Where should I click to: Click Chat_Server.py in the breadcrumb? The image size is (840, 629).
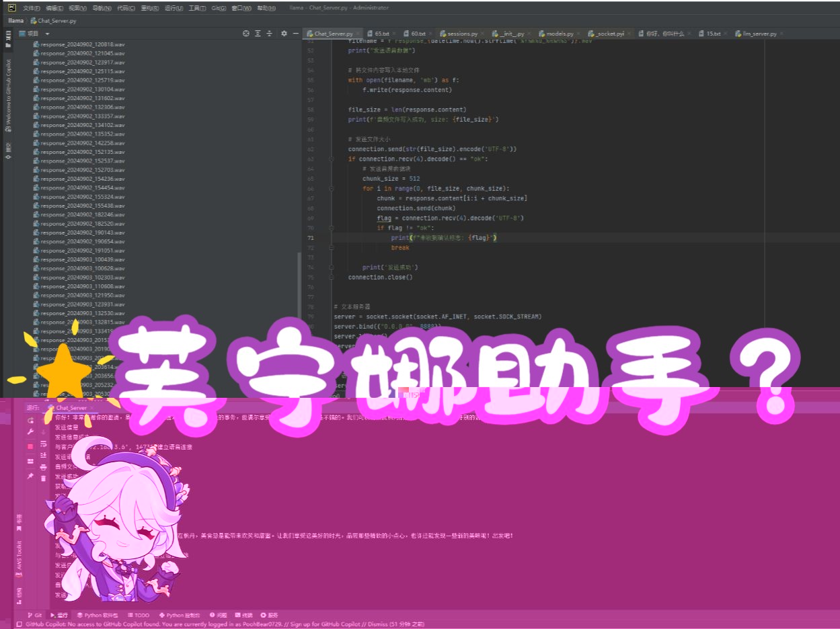coord(52,21)
